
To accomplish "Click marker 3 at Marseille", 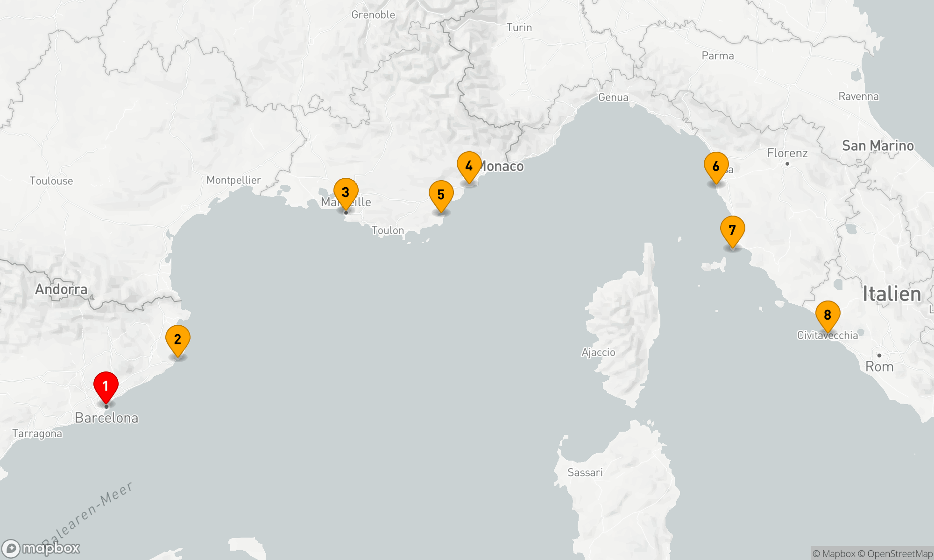I will 346,193.
